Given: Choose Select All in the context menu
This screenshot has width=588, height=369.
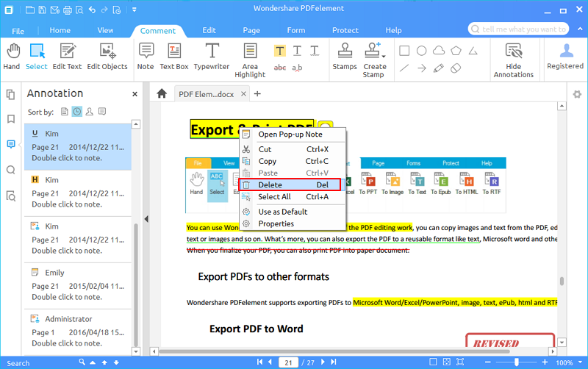Looking at the screenshot, I should coord(293,196).
